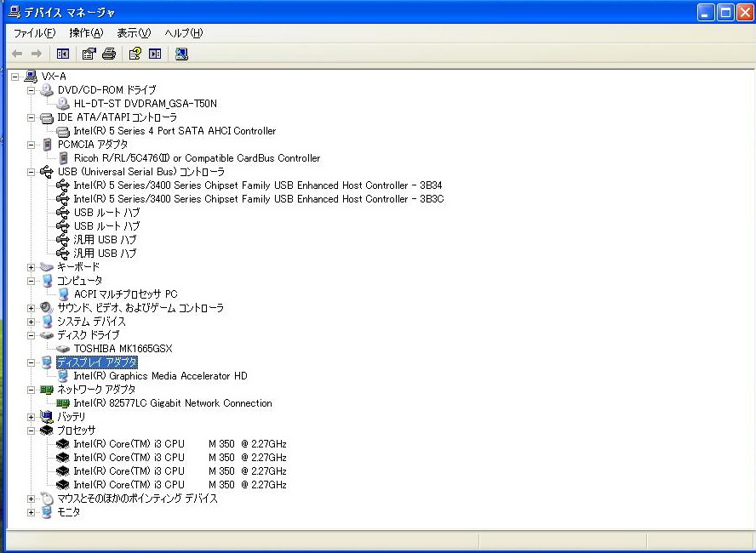The image size is (756, 553).
Task: Select Intel 5 Series 4 Port SATA AHCI Controller
Action: [175, 131]
